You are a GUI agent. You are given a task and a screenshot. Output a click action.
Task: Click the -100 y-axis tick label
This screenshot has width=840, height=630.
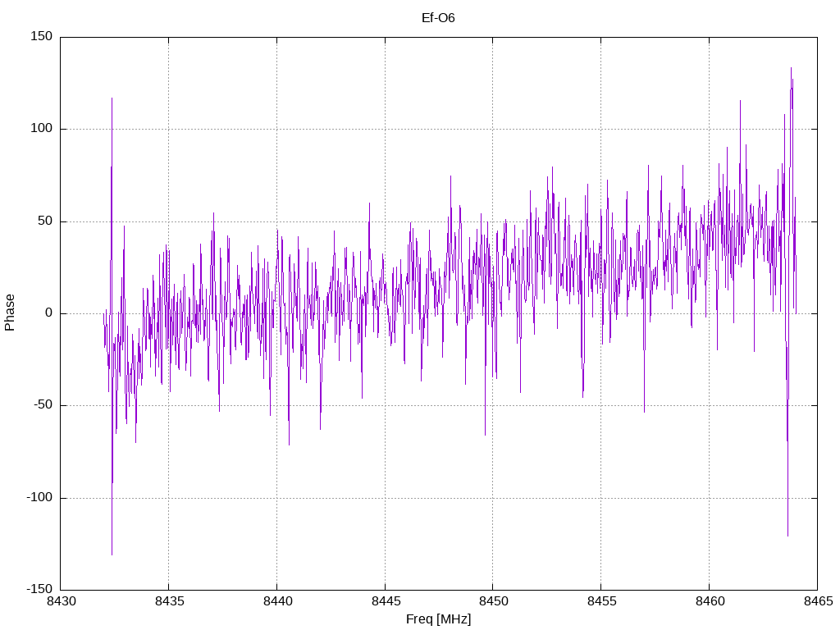(39, 498)
